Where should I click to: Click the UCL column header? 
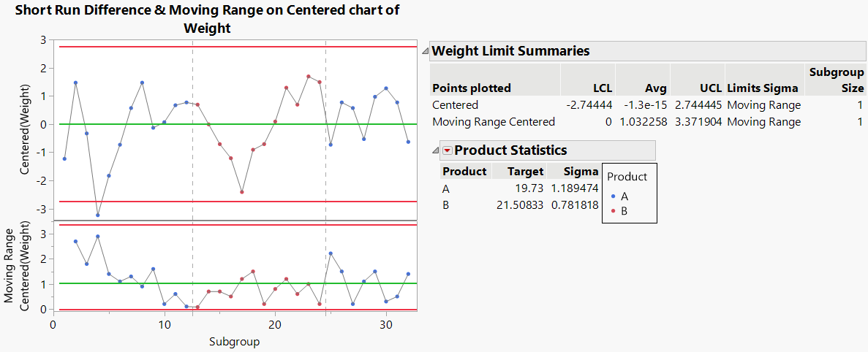tap(709, 88)
